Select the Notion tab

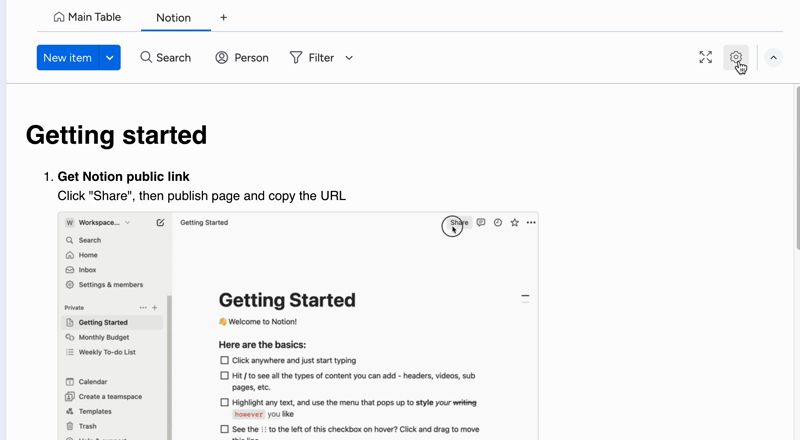(x=174, y=18)
